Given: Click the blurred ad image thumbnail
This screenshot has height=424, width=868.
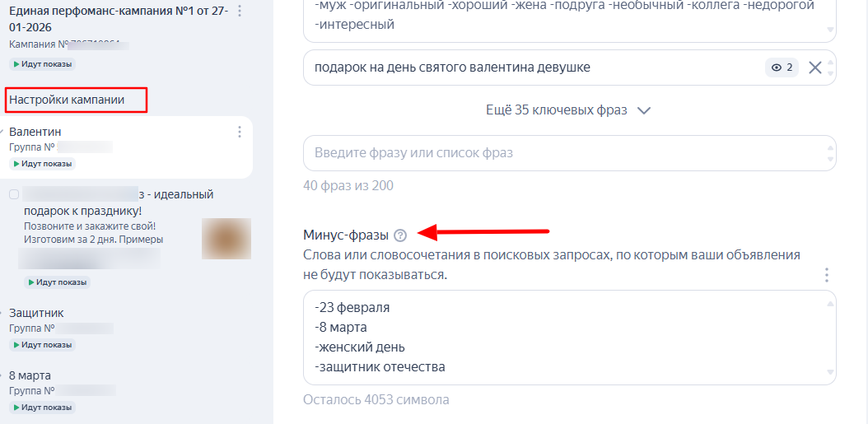Looking at the screenshot, I should (226, 240).
